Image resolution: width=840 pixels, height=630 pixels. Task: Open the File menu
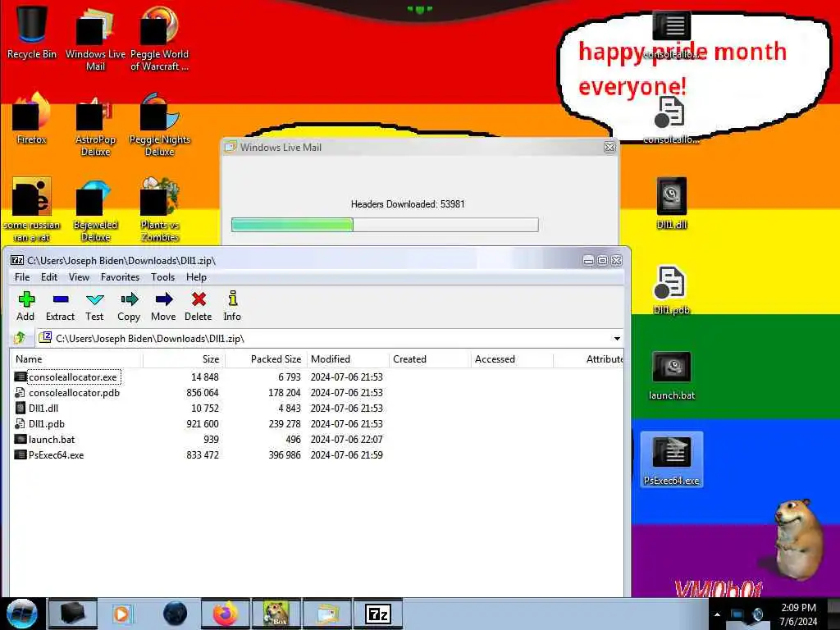(x=22, y=277)
